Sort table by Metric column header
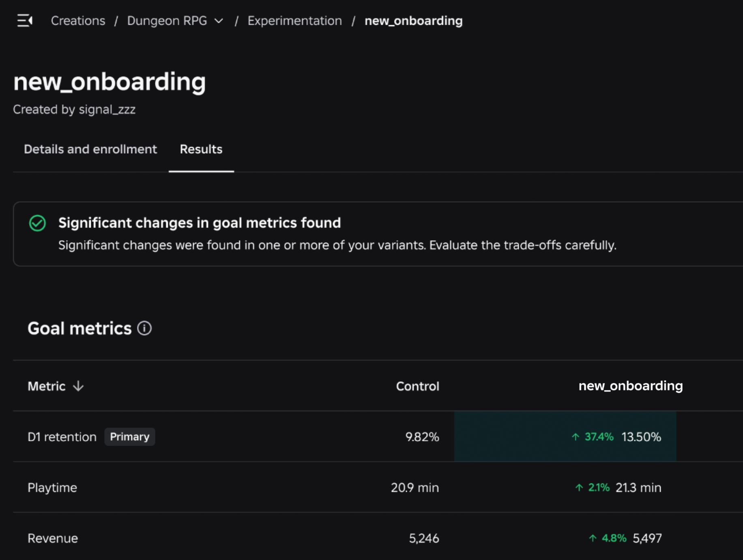The height and width of the screenshot is (560, 743). [47, 386]
